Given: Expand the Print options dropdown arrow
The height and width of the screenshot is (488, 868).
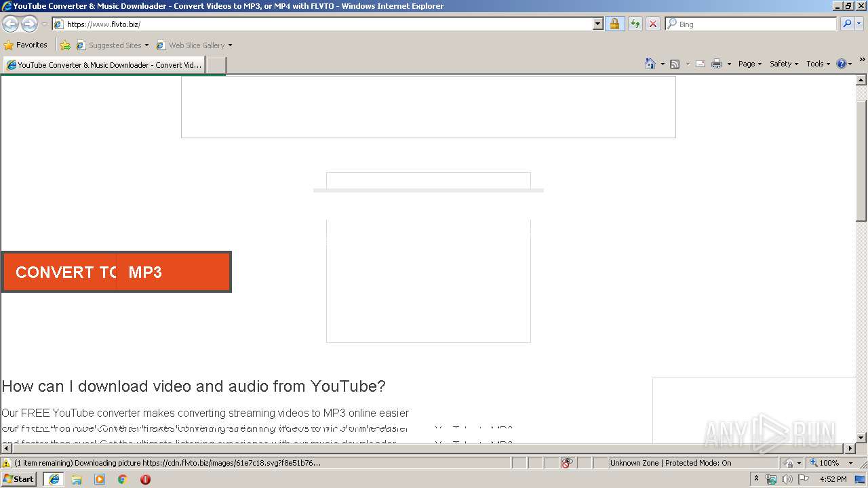Looking at the screenshot, I should point(729,64).
